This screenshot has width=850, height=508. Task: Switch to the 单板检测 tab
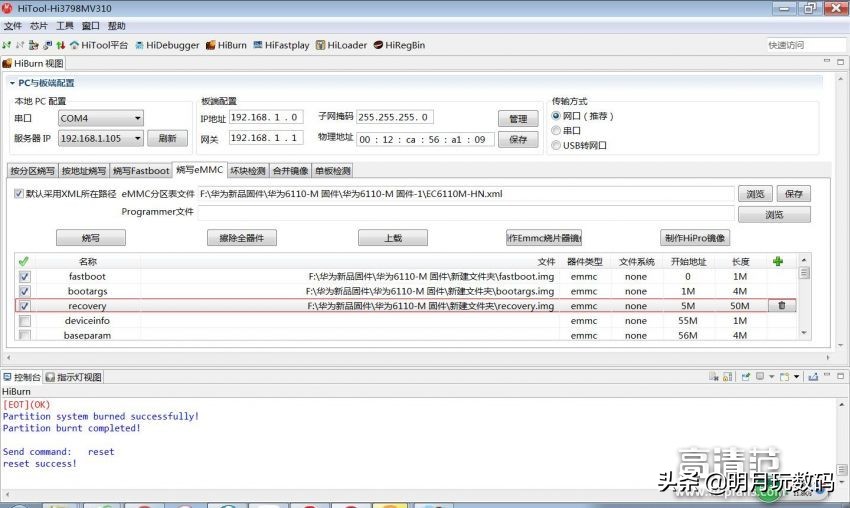333,171
